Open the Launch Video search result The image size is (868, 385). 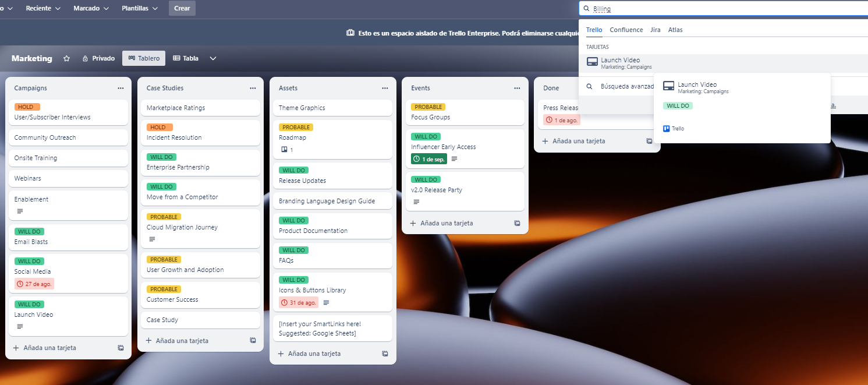click(724, 63)
